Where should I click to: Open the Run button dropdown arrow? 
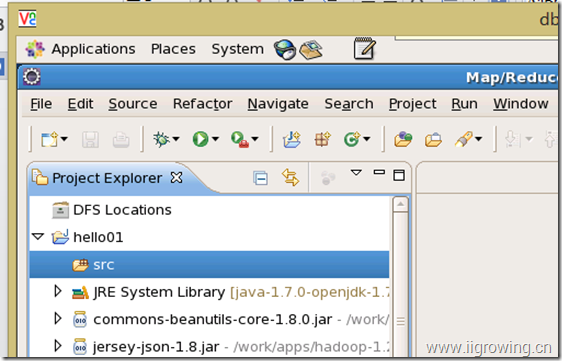pos(215,139)
